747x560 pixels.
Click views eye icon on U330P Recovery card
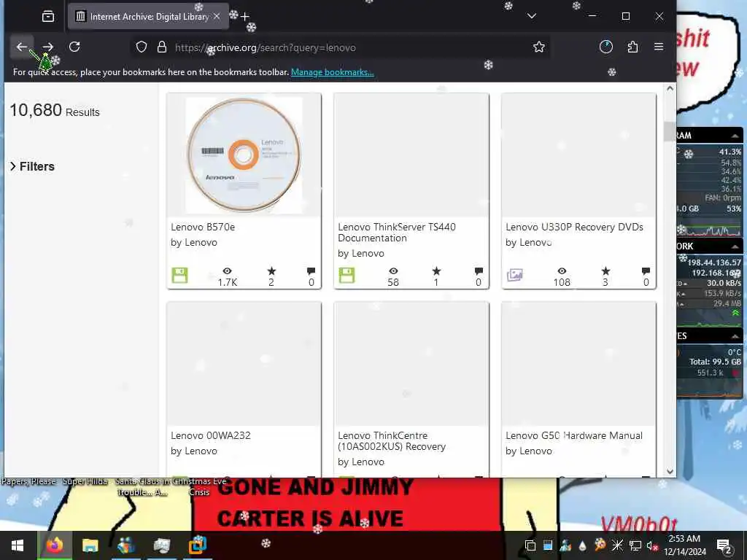(562, 271)
